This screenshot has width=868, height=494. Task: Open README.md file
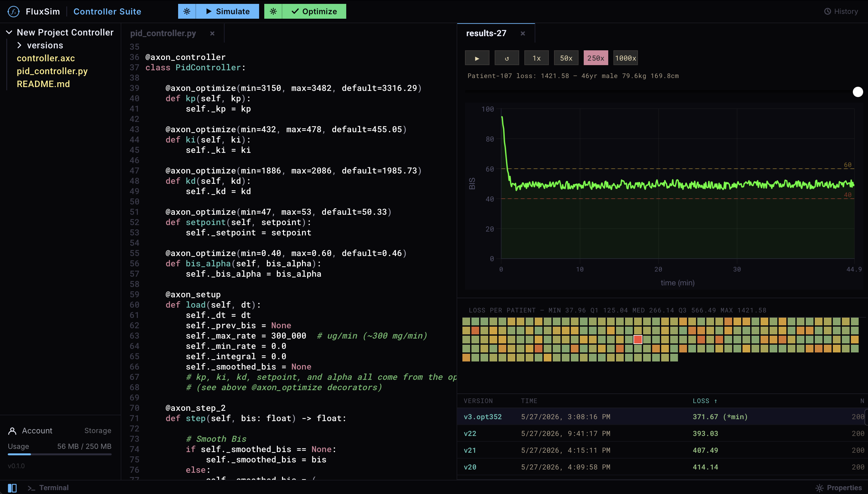coord(43,84)
